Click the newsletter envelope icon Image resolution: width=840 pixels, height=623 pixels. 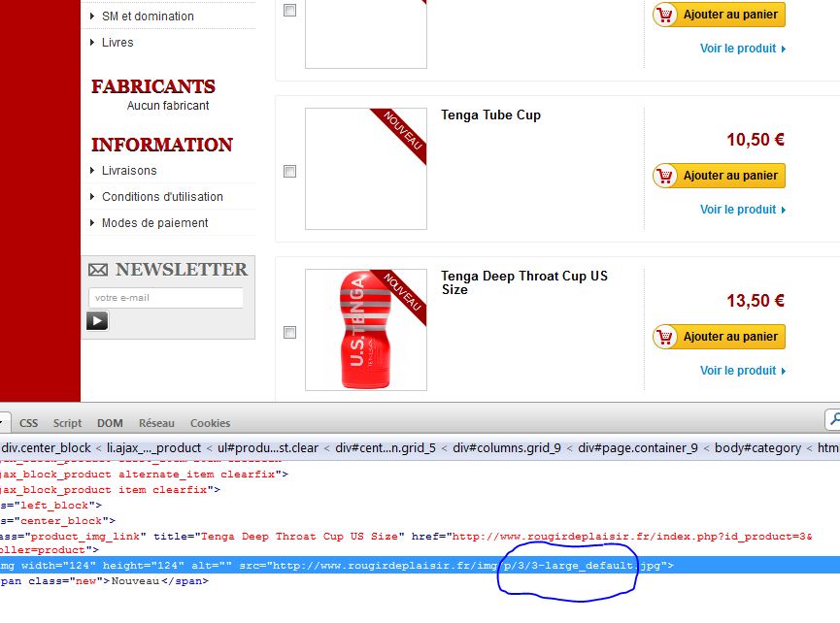click(98, 270)
